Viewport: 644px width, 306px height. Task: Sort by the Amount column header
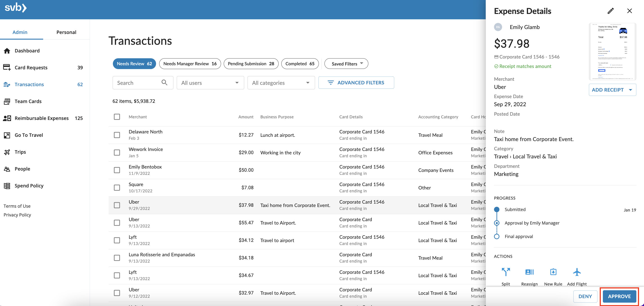click(246, 117)
